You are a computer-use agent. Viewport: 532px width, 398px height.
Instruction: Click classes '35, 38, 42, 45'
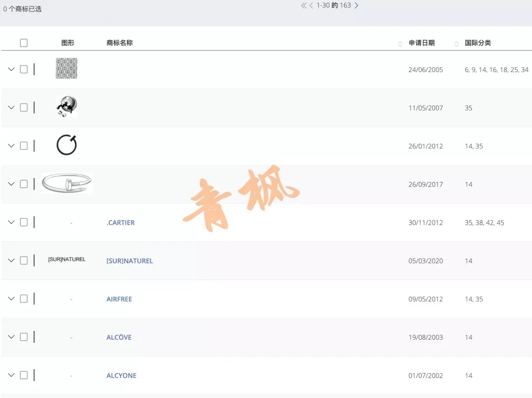tap(484, 223)
